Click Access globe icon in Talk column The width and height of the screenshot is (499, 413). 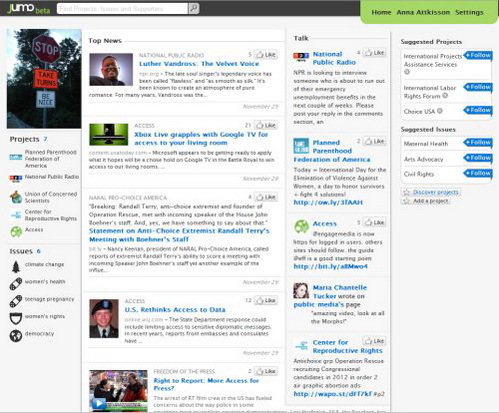[x=301, y=226]
